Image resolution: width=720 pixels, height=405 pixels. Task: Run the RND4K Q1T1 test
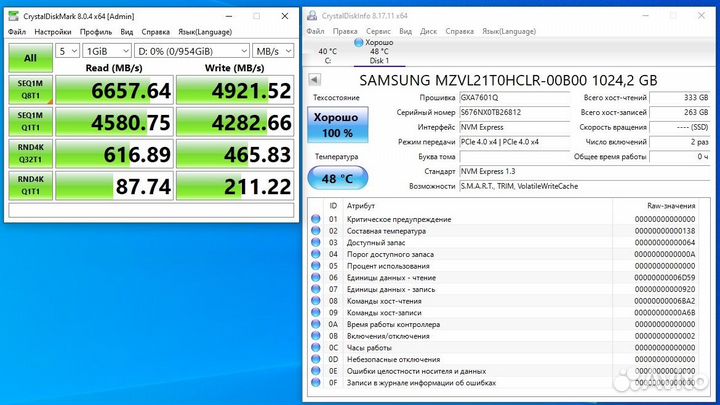click(x=30, y=185)
